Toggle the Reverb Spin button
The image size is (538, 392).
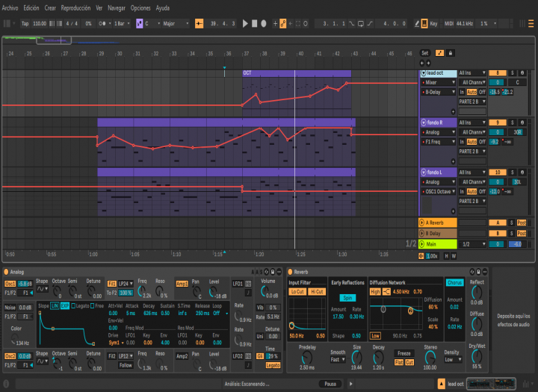coord(349,297)
